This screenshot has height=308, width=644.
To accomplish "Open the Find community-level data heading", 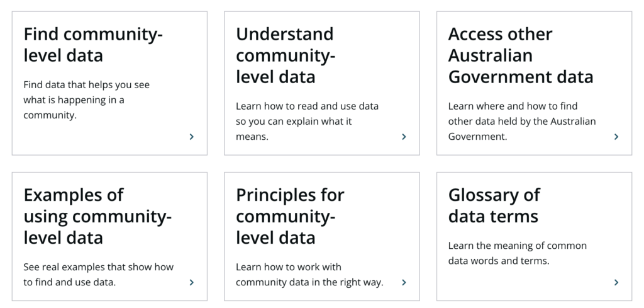I will point(93,45).
